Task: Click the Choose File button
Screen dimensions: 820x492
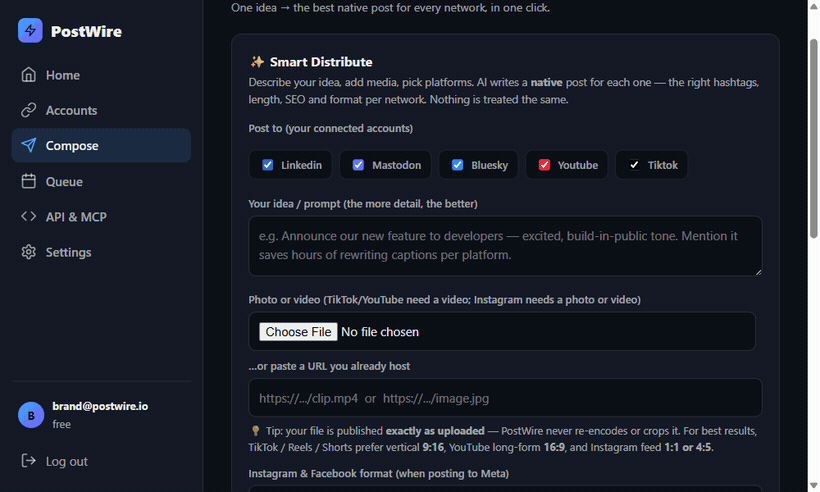Action: [298, 332]
